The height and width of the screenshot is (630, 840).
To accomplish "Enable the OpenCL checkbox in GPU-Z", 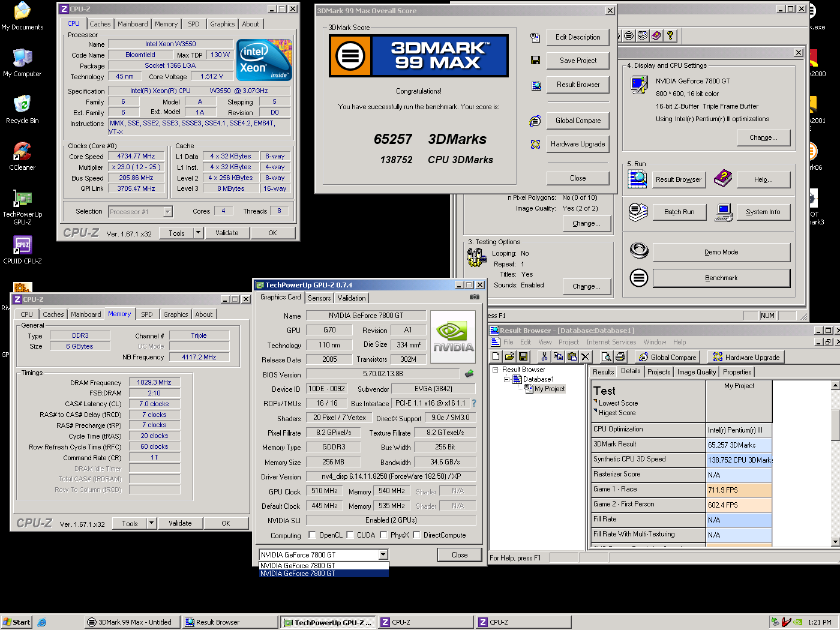I will click(312, 535).
